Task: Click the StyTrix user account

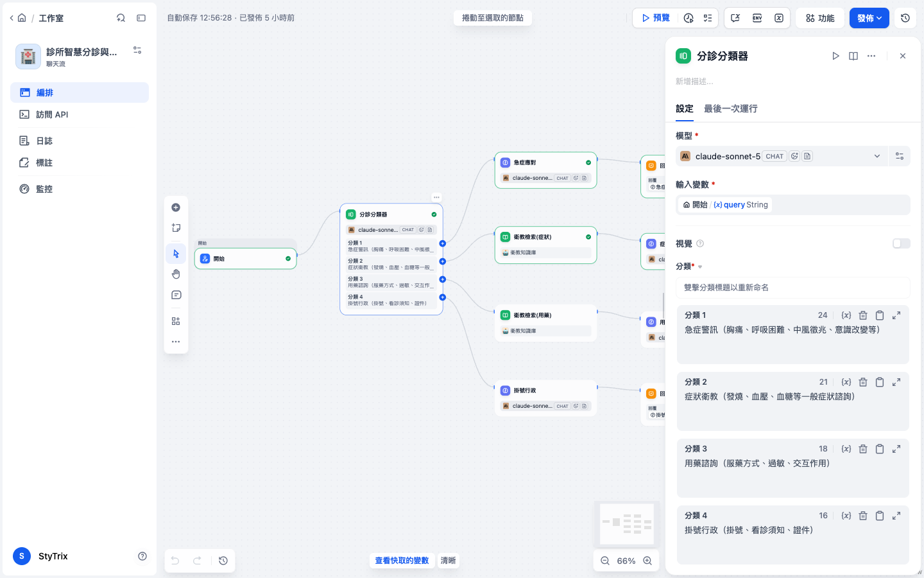Action: coord(41,556)
